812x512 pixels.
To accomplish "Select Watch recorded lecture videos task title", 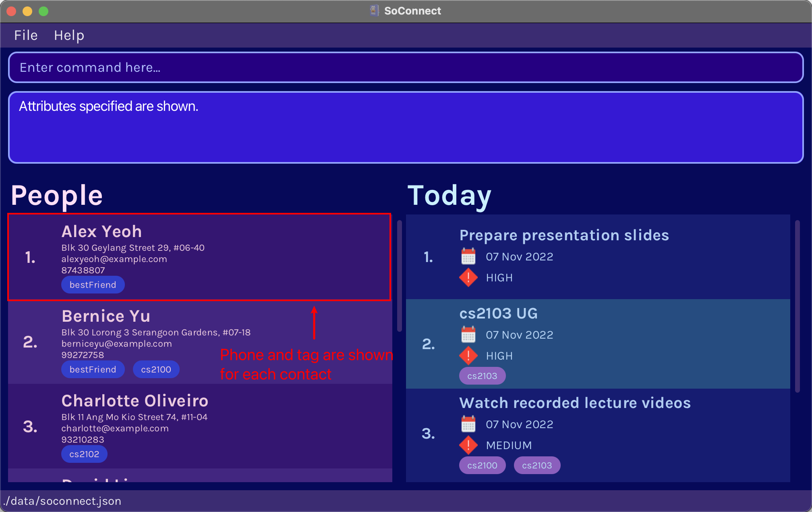I will 575,403.
